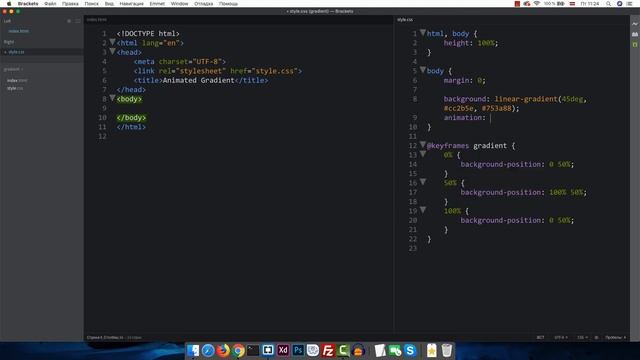Collapse the body tag fold in index.html
This screenshot has height=360, width=640.
point(112,98)
